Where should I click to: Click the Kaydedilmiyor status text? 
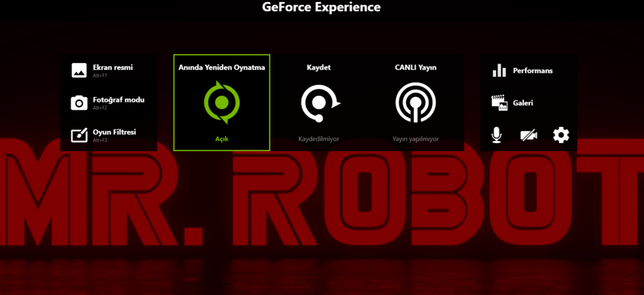(x=318, y=139)
